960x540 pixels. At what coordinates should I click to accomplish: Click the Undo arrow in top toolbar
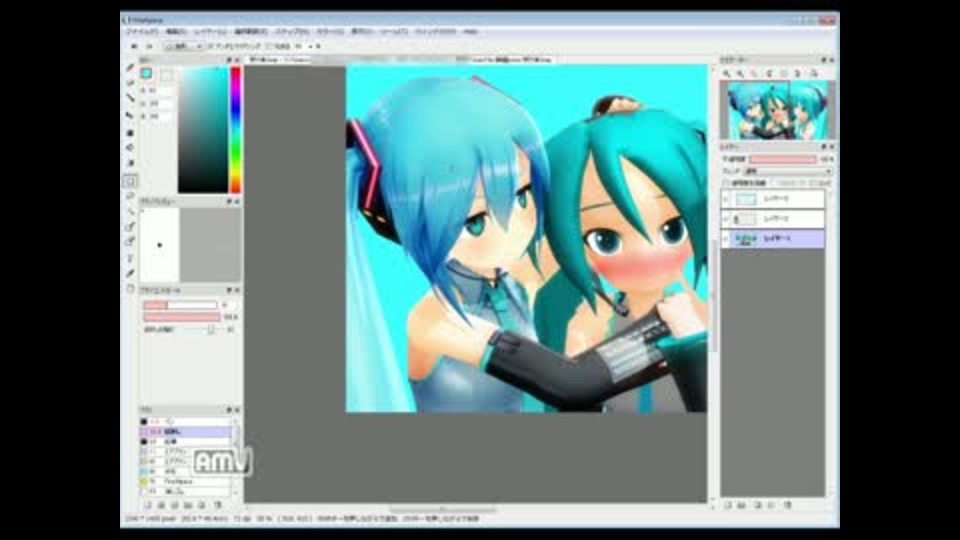[134, 46]
